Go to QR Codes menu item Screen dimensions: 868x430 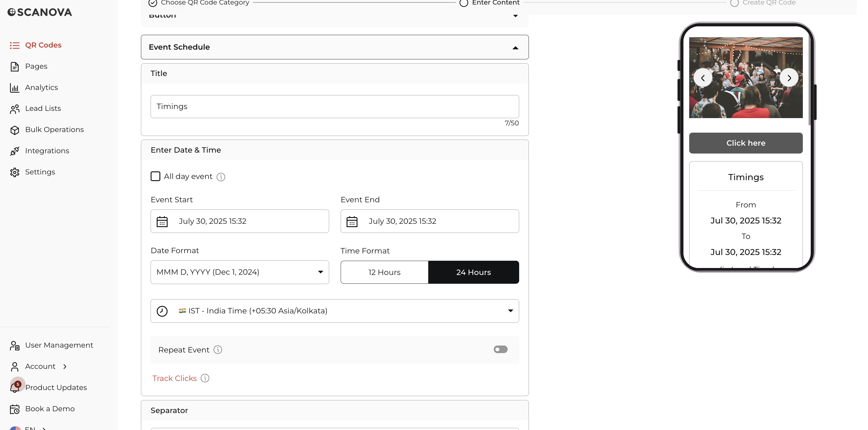(43, 45)
